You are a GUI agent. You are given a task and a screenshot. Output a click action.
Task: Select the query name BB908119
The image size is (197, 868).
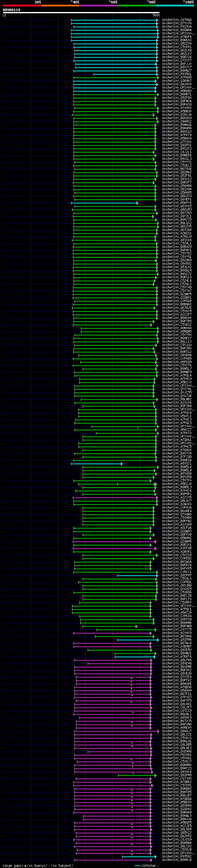point(11,10)
